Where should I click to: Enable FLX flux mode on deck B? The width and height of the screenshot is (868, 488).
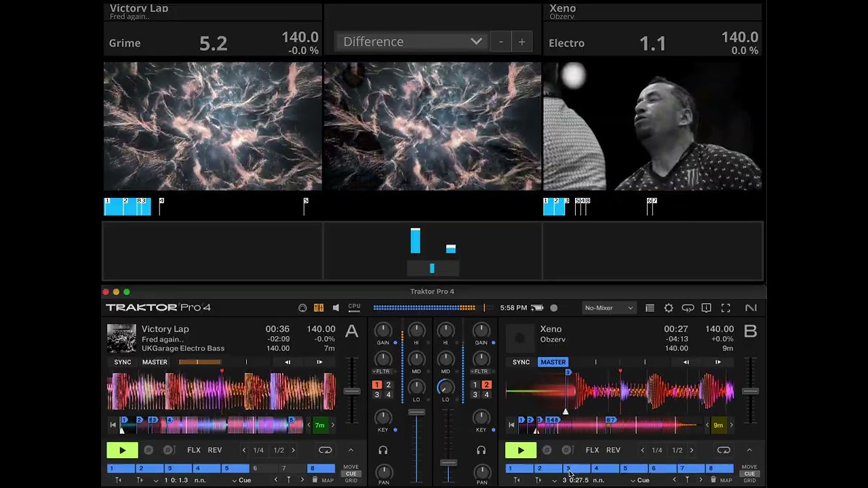(592, 450)
